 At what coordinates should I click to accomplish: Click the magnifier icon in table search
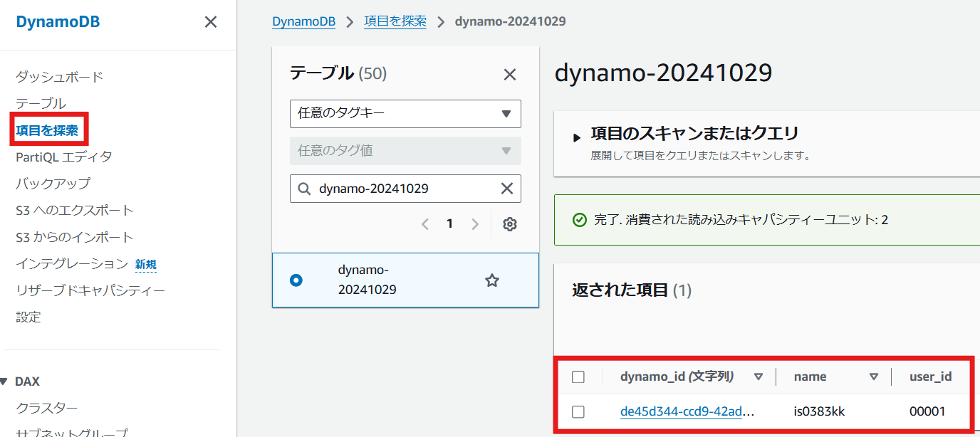pos(304,189)
